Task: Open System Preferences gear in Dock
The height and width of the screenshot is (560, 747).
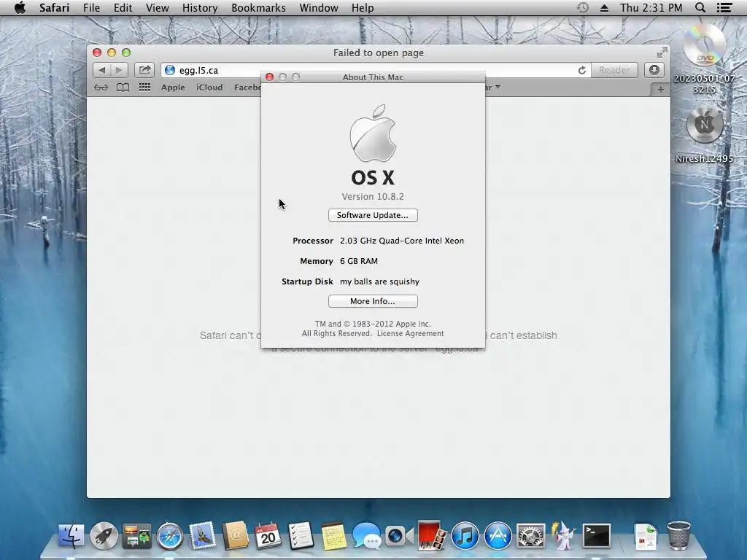Action: tap(531, 536)
